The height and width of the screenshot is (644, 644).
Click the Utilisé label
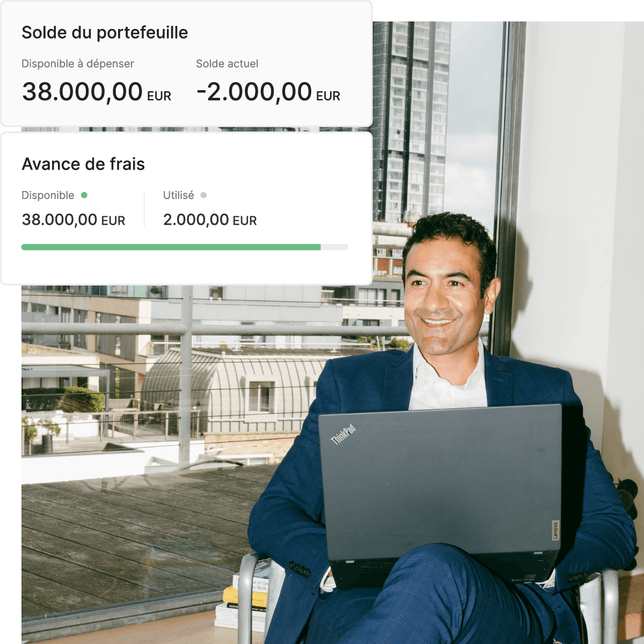179,195
